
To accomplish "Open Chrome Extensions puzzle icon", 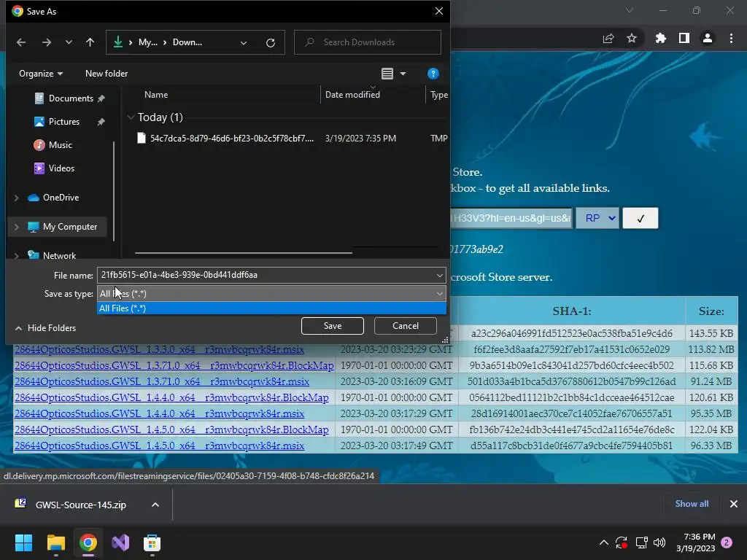I will [660, 38].
